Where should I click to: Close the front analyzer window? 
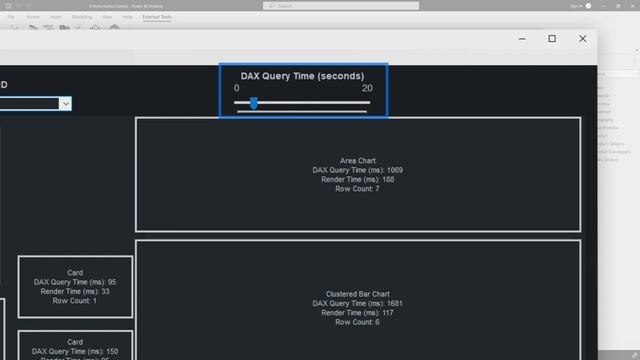pos(582,39)
